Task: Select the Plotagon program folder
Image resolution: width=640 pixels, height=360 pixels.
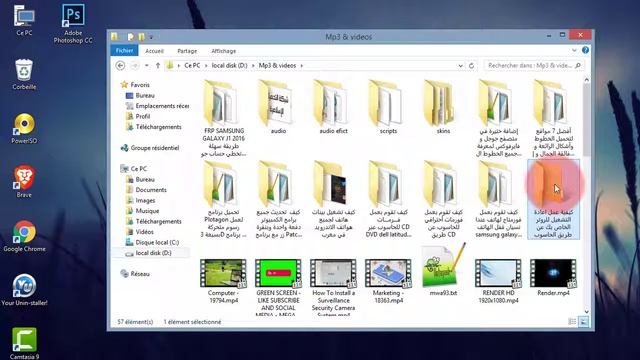Action: [223, 199]
